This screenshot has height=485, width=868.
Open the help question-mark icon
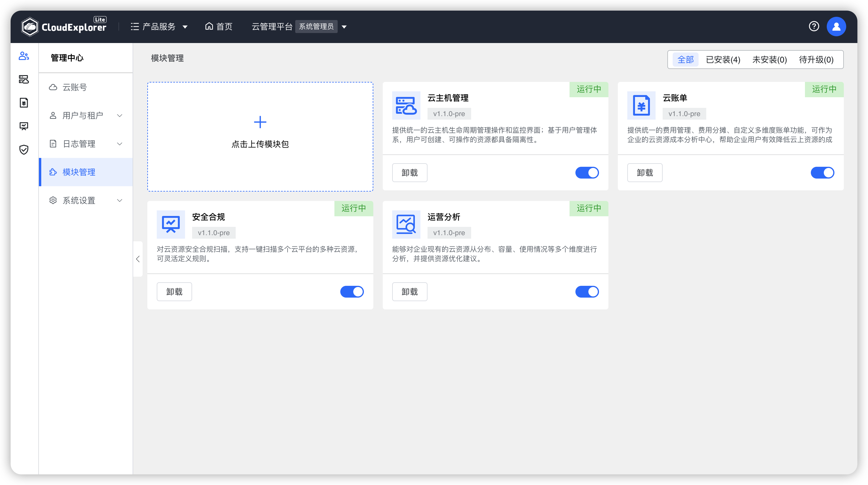(x=814, y=26)
